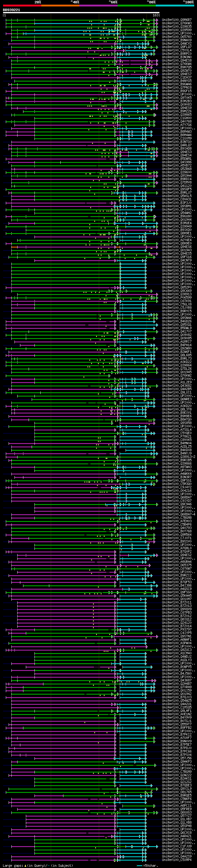Select the UniRef100_Q54WH2 label
Image resolution: width=197 pixels, height=868 pixels.
[177, 213]
